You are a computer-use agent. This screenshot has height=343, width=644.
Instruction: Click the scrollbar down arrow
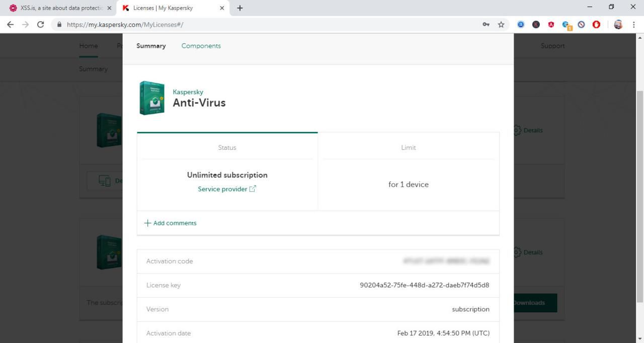[639, 338]
